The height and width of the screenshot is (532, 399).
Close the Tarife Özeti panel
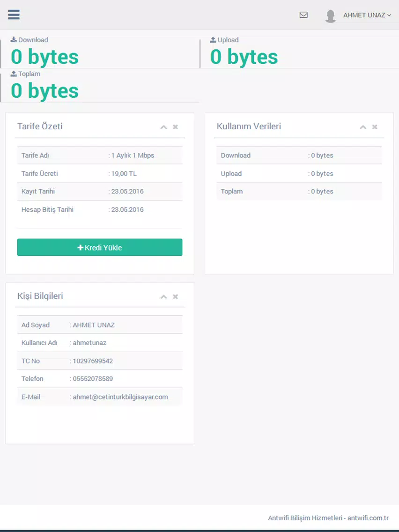pyautogui.click(x=176, y=127)
